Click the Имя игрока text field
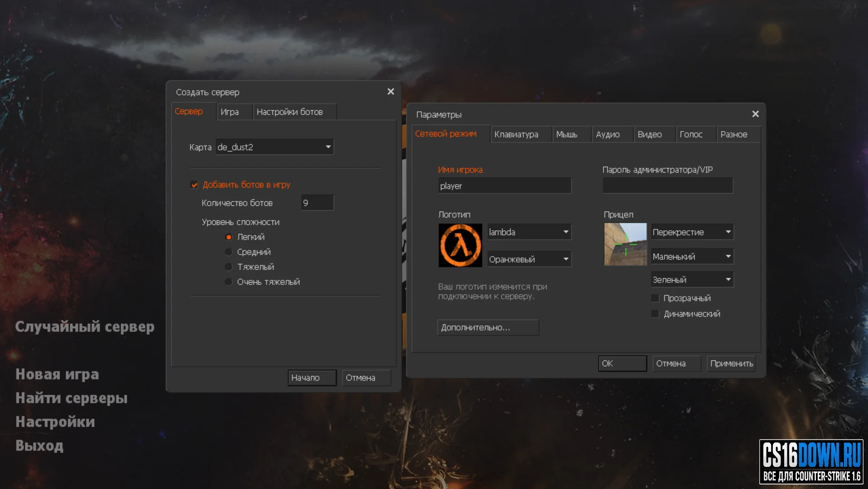The height and width of the screenshot is (489, 868). point(504,186)
